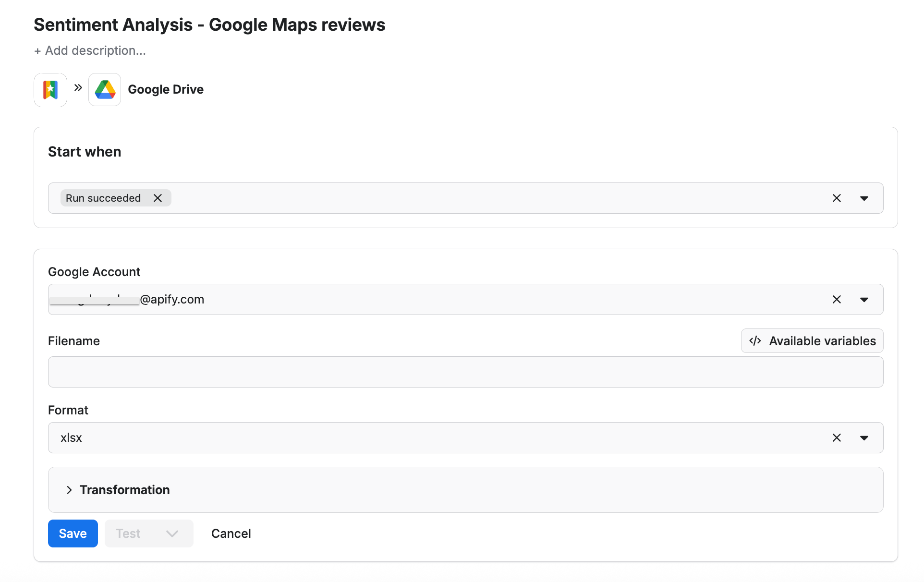Click the Google Maps actor icon
924x582 pixels.
click(x=50, y=89)
